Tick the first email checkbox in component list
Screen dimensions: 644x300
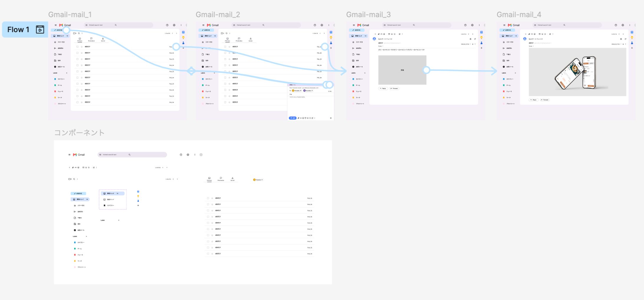pos(208,198)
